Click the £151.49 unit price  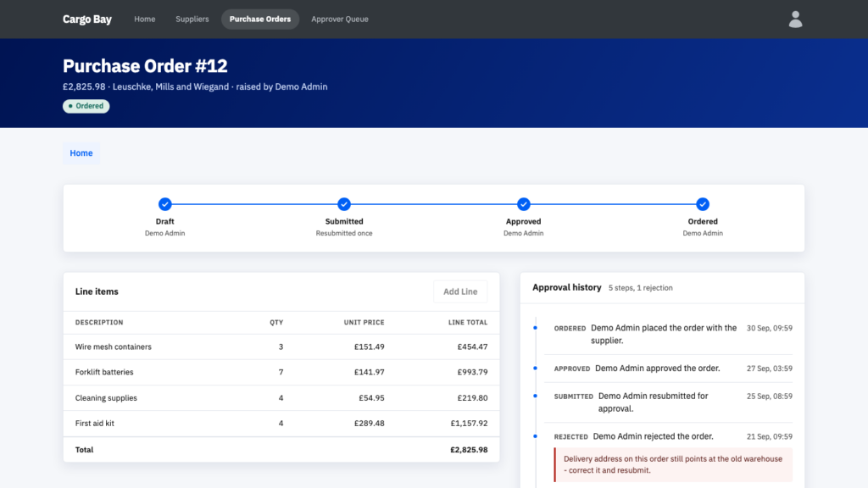coord(370,347)
